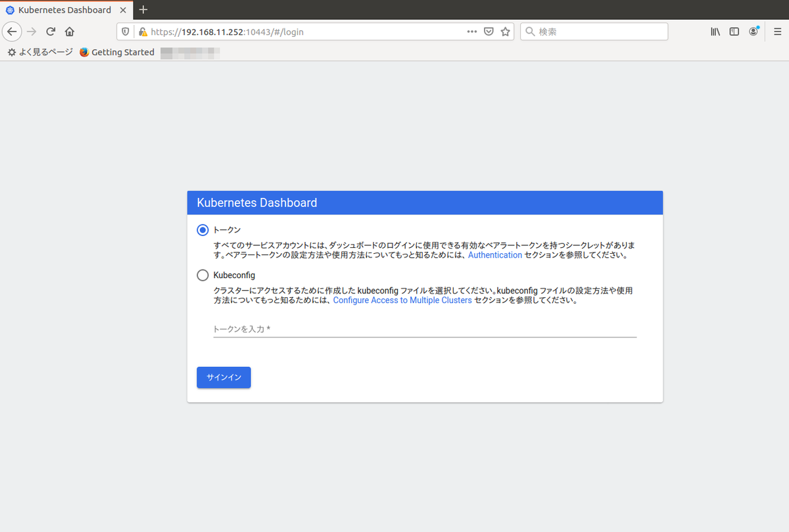
Task: Bookmark this page with the star
Action: [x=505, y=32]
